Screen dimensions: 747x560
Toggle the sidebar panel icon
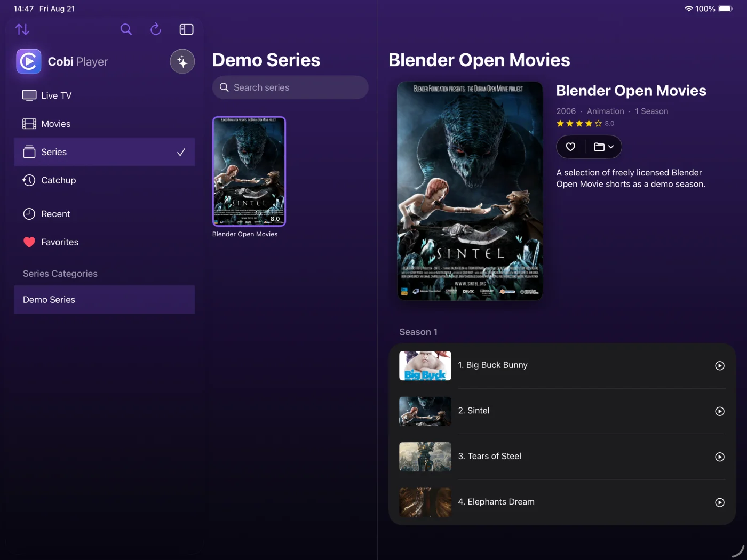click(186, 29)
